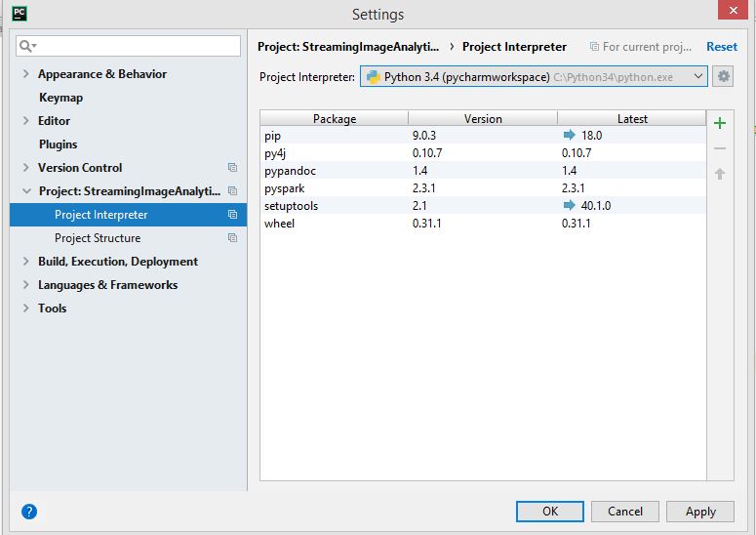Select the Languages & Frameworks label
The image size is (756, 535).
coord(107,285)
